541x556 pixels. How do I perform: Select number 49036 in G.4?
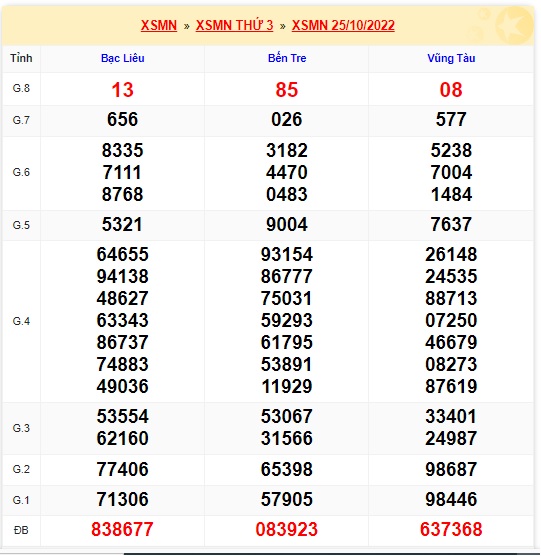tap(123, 386)
